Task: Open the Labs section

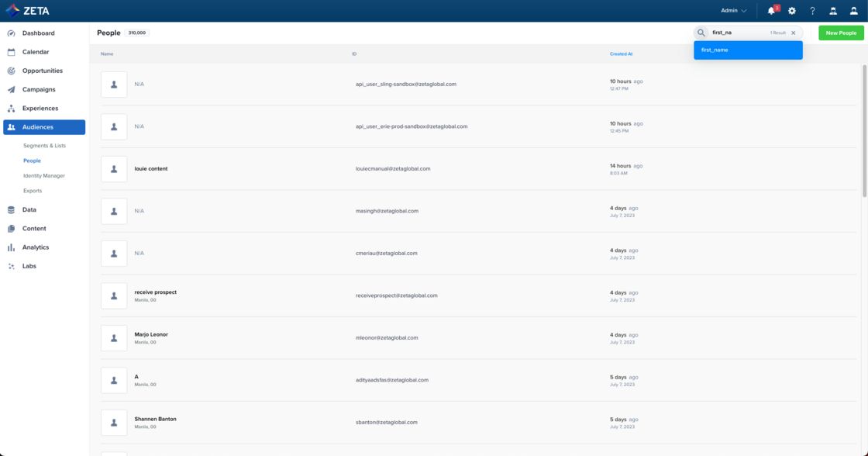Action: (x=29, y=266)
